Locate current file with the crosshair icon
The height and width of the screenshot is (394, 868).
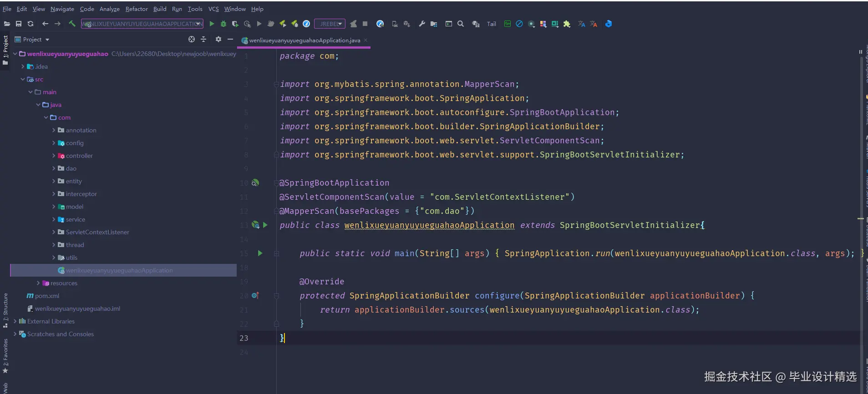click(x=192, y=40)
